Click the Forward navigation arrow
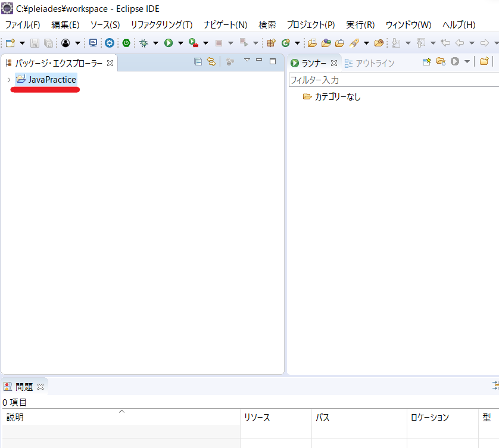The width and height of the screenshot is (499, 448). [x=484, y=43]
